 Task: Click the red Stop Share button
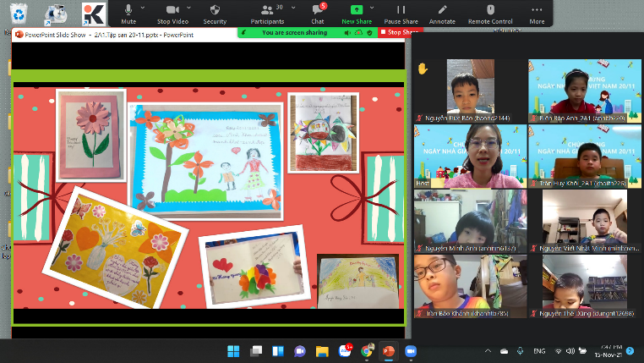click(399, 32)
